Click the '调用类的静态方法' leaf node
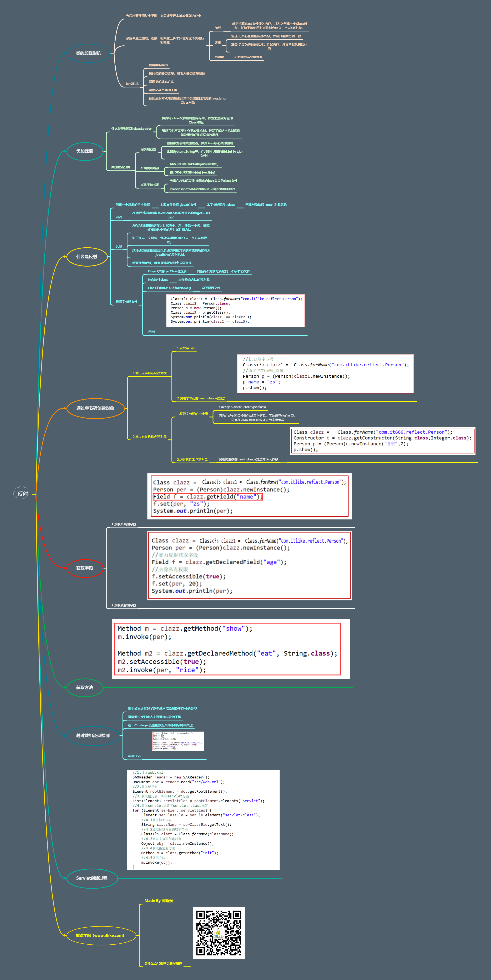The width and height of the screenshot is (491, 980). [x=161, y=82]
